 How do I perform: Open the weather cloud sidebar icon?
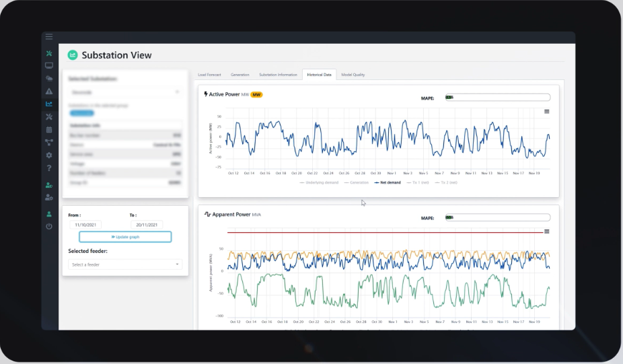49,79
